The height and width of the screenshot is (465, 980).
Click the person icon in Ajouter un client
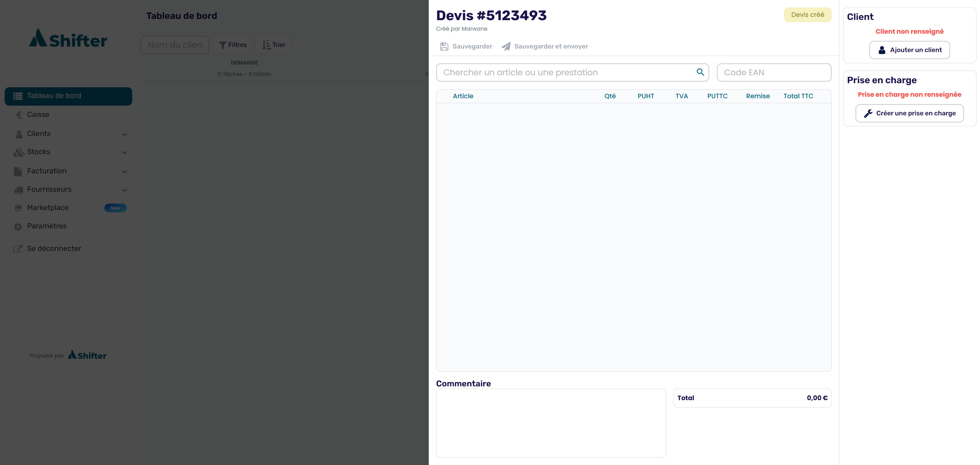(882, 50)
